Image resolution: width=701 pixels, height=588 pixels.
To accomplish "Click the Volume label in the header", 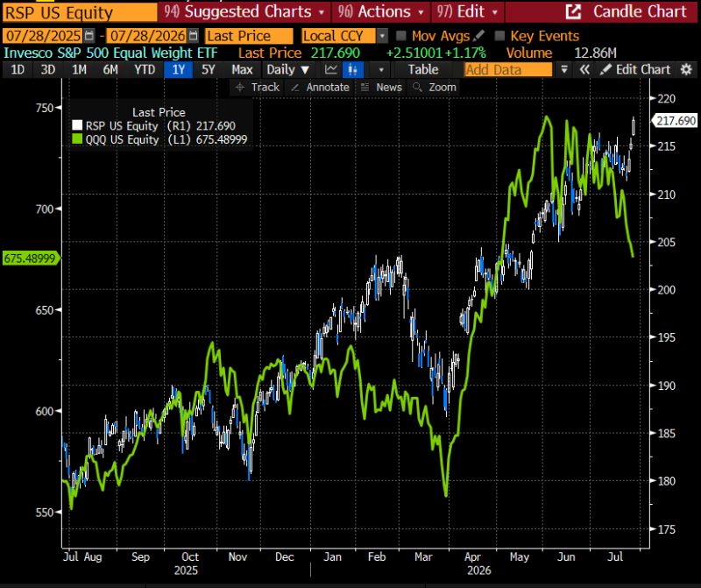I will (529, 53).
